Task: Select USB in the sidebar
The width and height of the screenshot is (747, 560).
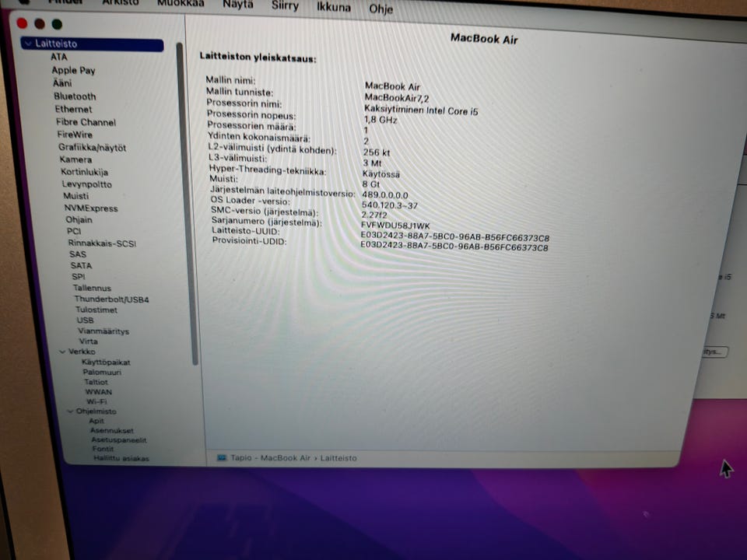Action: click(x=85, y=320)
